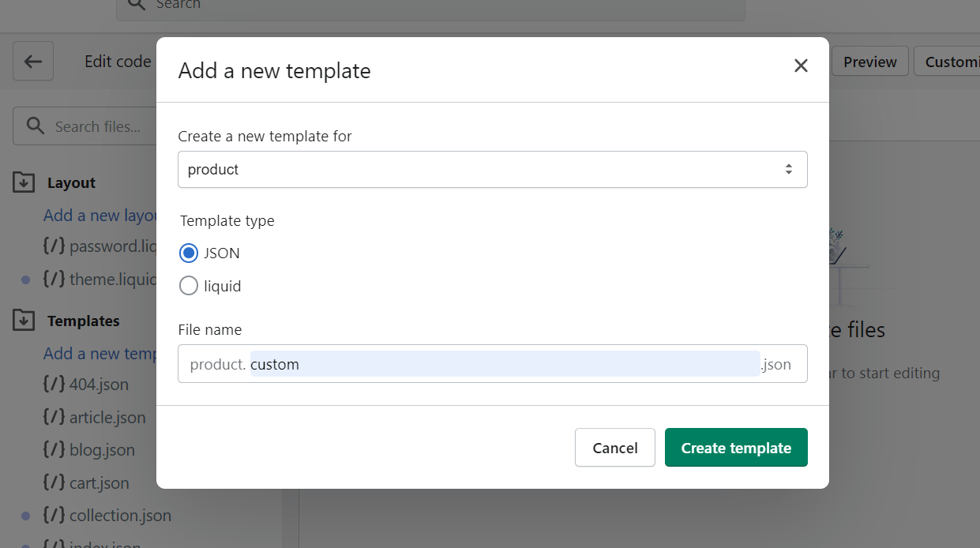
Task: Click the liquid file icon beside password.liquid
Action: pos(54,246)
